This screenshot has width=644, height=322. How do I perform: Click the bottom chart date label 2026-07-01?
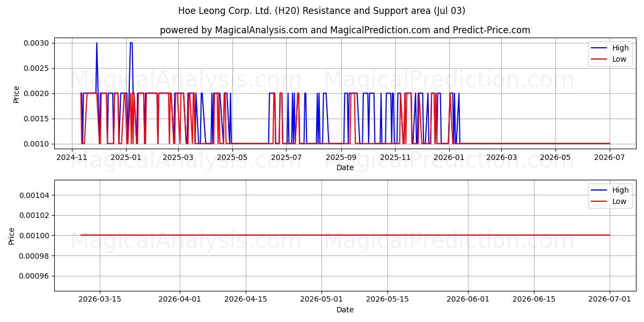610,299
